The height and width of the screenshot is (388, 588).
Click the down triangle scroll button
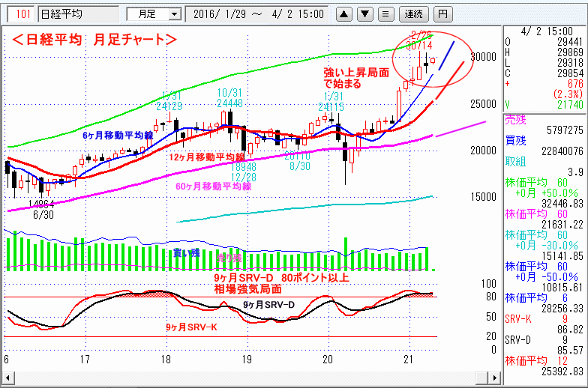click(x=364, y=13)
